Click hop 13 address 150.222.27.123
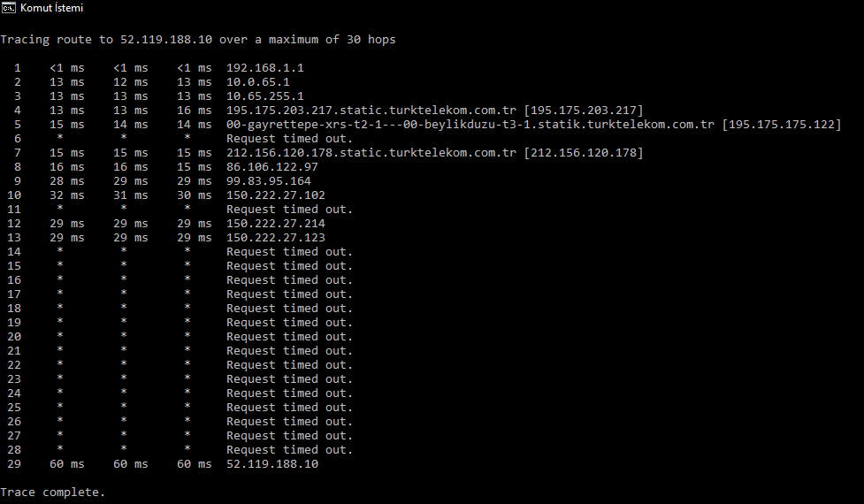 coord(276,238)
